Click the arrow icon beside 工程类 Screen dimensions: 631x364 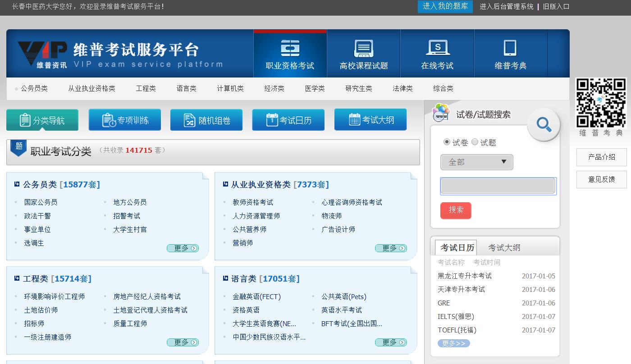pos(17,278)
